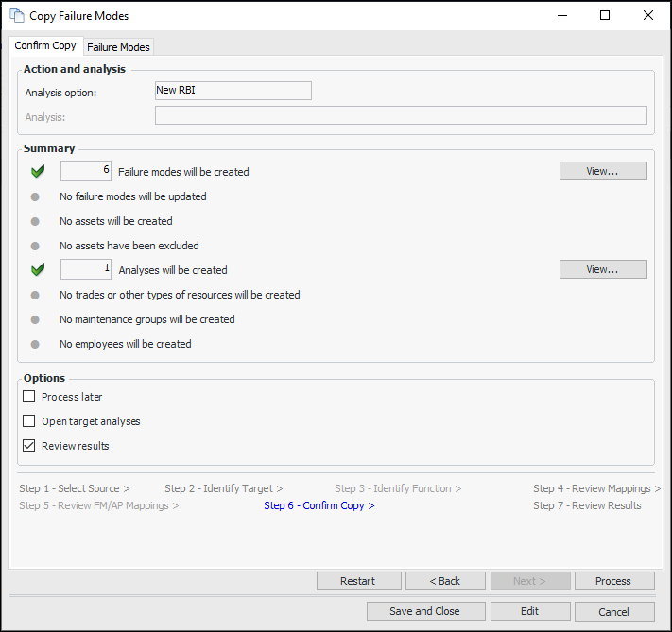The image size is (672, 632).
Task: Click grey bullet beside No assets will be created
Action: pyautogui.click(x=35, y=221)
